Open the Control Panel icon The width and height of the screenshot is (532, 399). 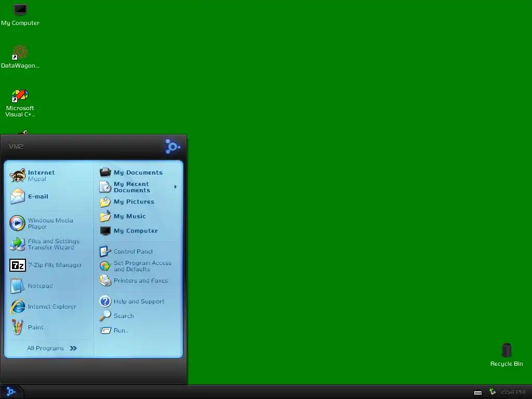[x=105, y=251]
